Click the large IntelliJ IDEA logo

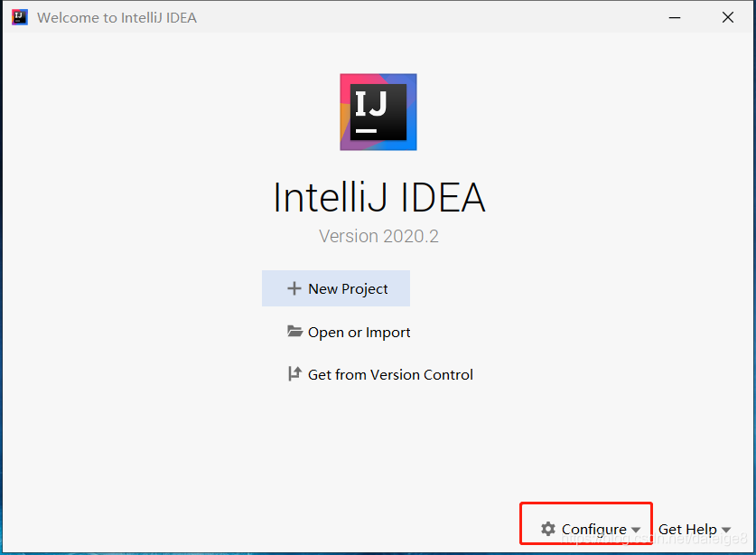coord(378,110)
